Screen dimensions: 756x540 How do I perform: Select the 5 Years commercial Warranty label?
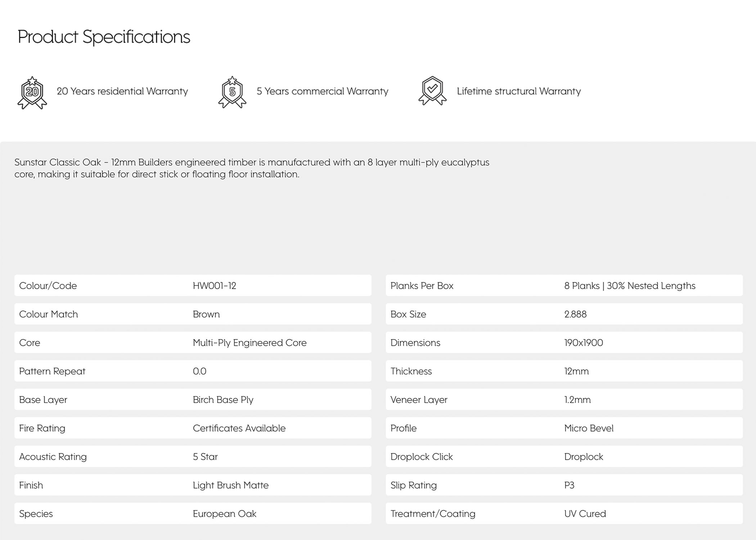tap(322, 91)
